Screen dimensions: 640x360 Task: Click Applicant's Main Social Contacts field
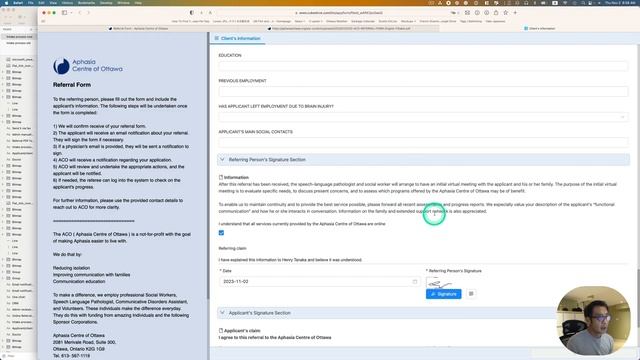pyautogui.click(x=423, y=142)
